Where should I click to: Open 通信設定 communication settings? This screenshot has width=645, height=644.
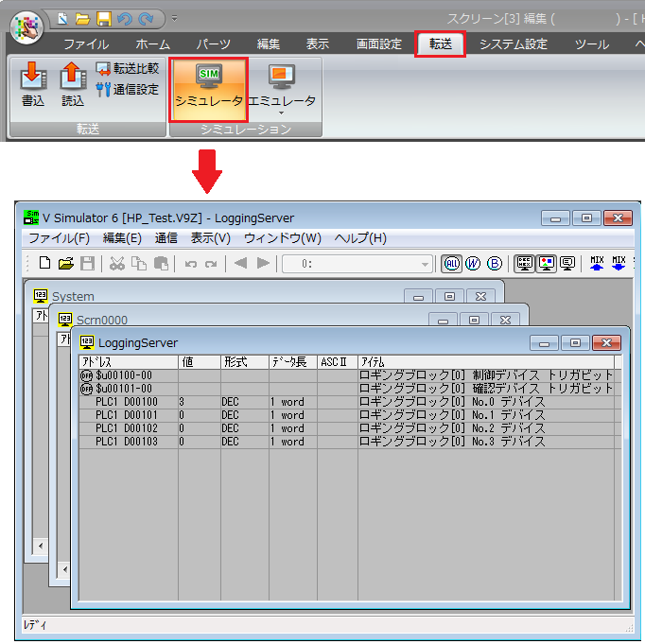(128, 90)
